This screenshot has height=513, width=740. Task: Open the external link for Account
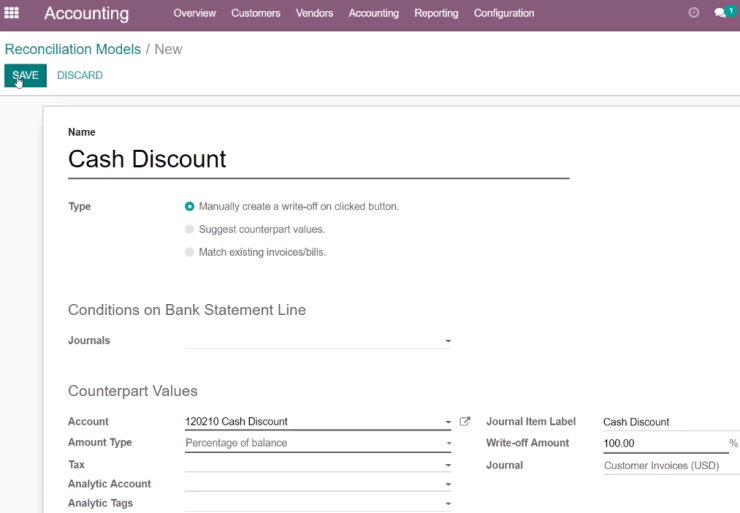465,421
